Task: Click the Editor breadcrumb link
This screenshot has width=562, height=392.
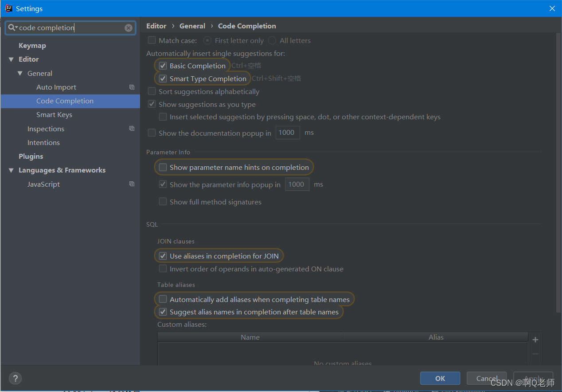Action: point(156,26)
